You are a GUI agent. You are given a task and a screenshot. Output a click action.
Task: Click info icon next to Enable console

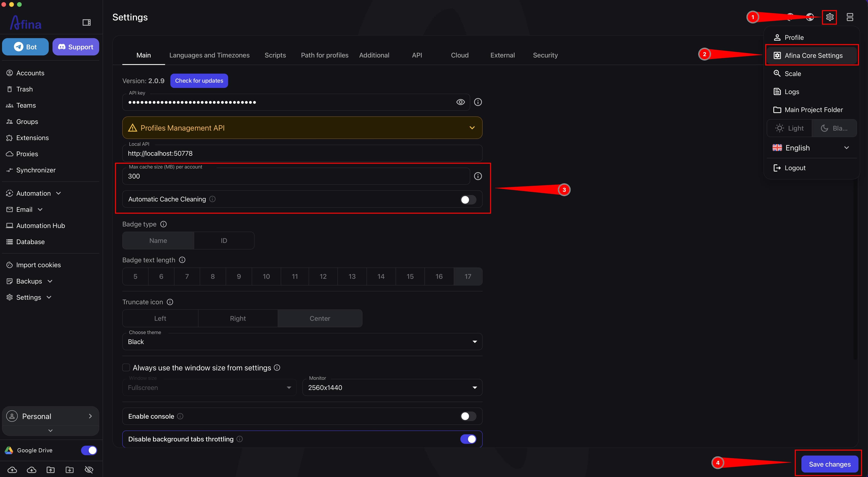click(x=180, y=416)
